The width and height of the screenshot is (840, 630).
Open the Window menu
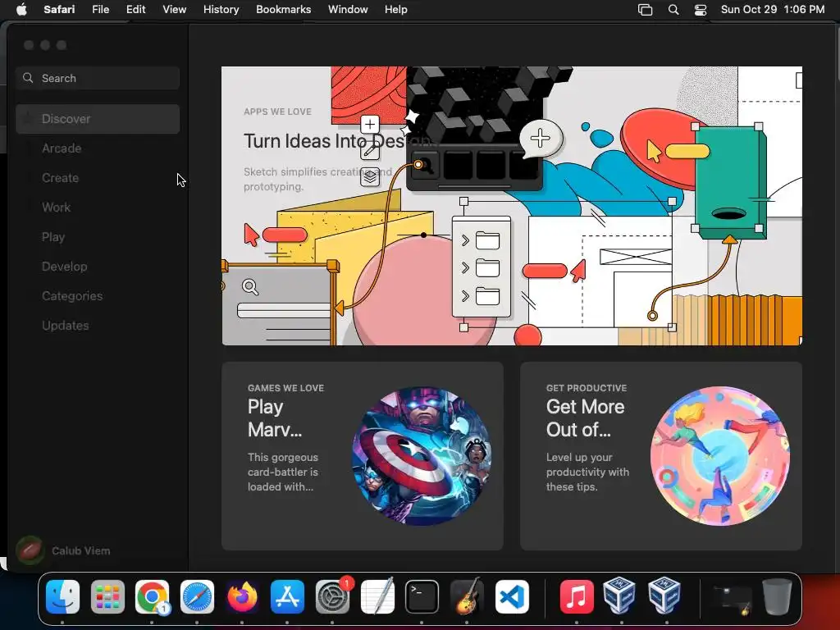tap(348, 9)
